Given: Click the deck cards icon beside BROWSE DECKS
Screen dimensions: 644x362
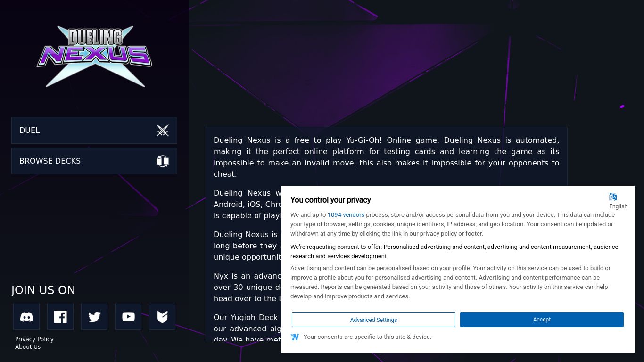Looking at the screenshot, I should tap(163, 161).
